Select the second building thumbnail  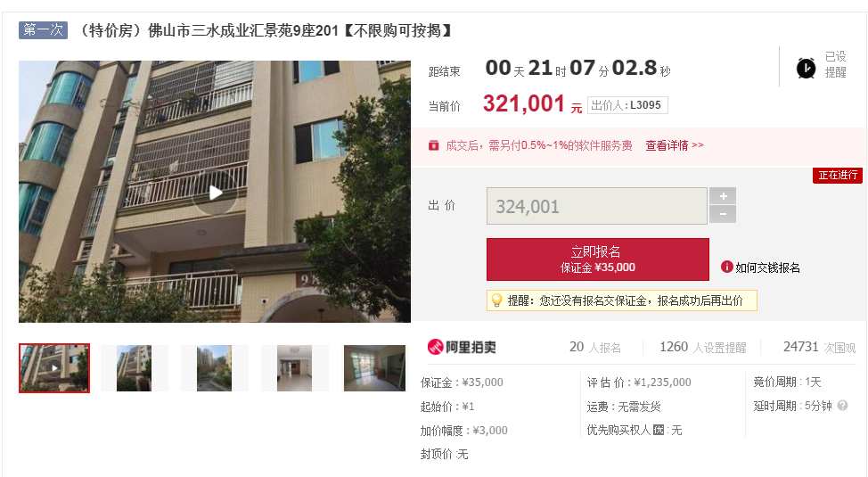click(x=134, y=368)
